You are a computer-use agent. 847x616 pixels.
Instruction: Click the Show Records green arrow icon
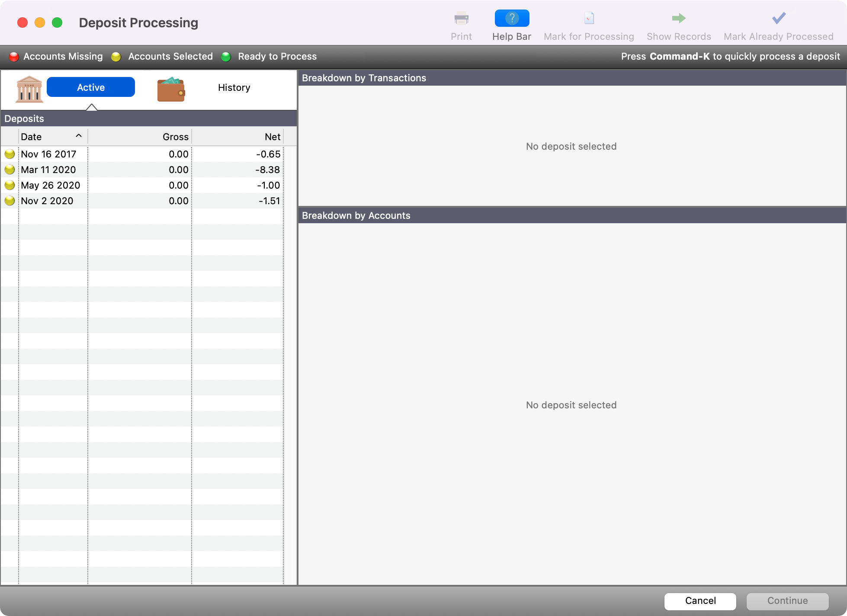pos(678,18)
